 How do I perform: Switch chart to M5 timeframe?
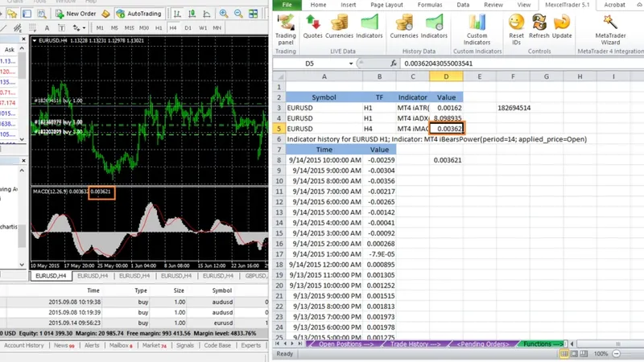click(x=114, y=28)
